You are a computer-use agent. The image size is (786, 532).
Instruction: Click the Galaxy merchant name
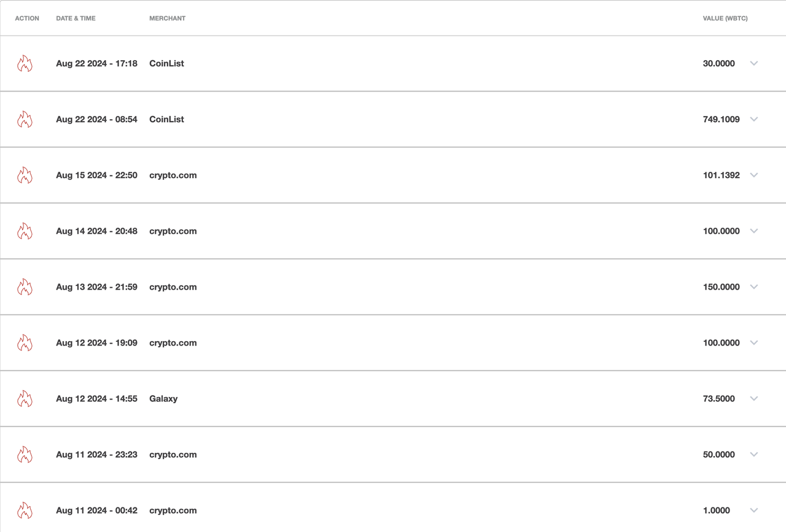point(163,398)
